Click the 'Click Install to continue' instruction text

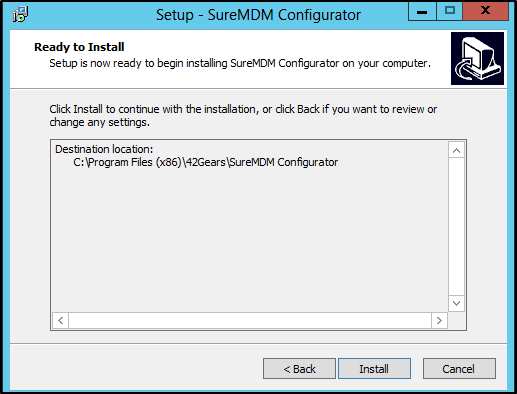tap(243, 116)
